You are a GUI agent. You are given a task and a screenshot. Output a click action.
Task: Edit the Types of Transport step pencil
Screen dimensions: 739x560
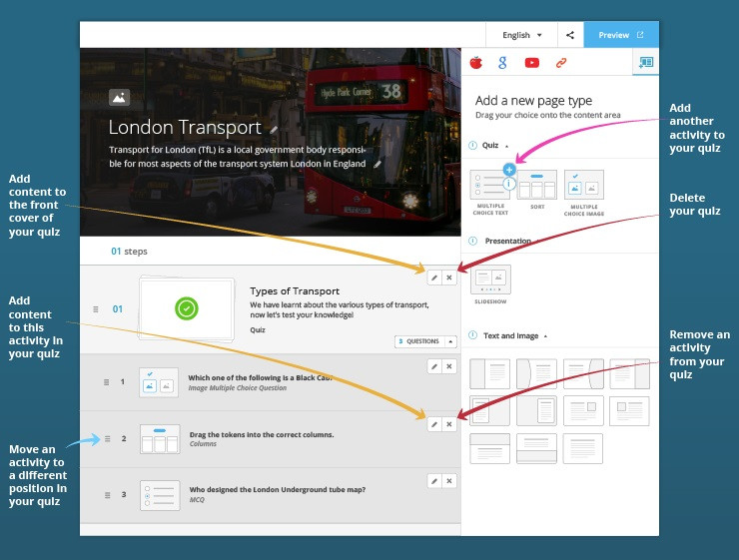[434, 278]
